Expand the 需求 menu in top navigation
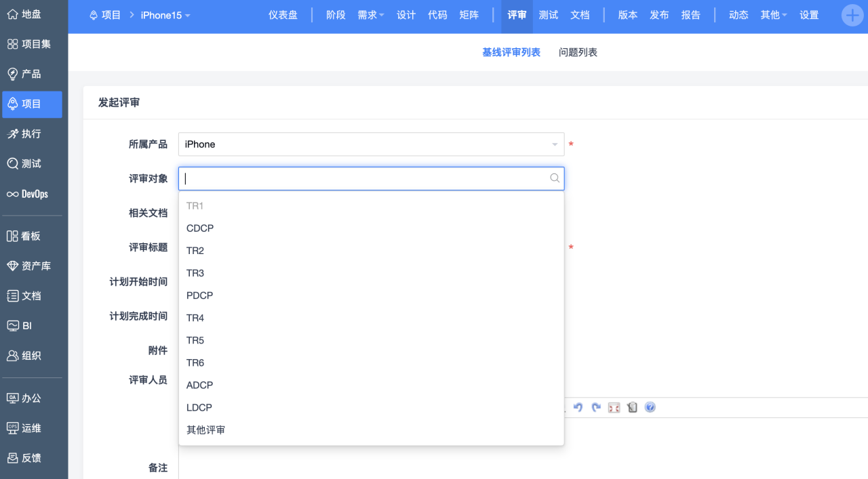The width and height of the screenshot is (868, 479). [370, 15]
